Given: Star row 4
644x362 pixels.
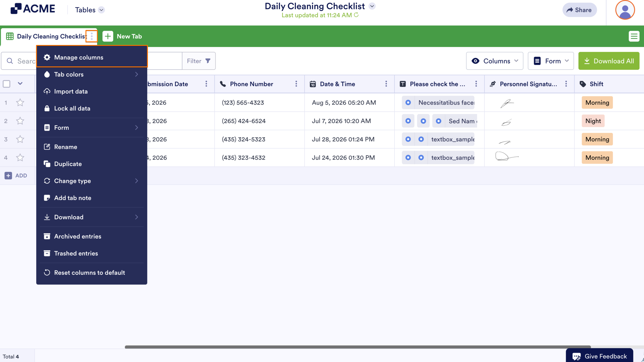Looking at the screenshot, I should 20,158.
